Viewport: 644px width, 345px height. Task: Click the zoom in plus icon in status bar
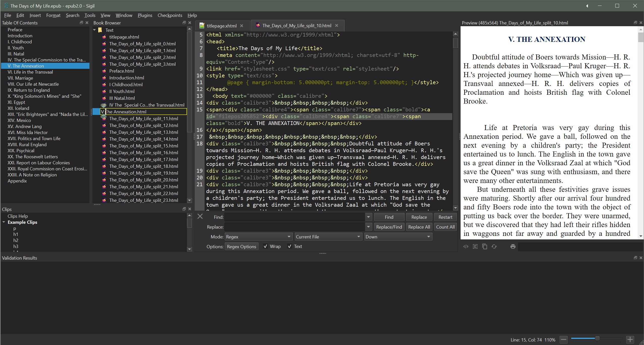click(x=630, y=339)
